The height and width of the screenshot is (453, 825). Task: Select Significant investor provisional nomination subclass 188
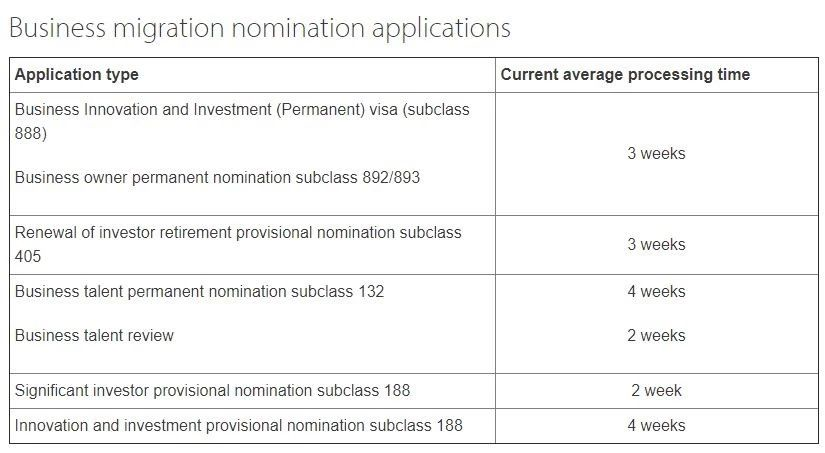tap(212, 390)
